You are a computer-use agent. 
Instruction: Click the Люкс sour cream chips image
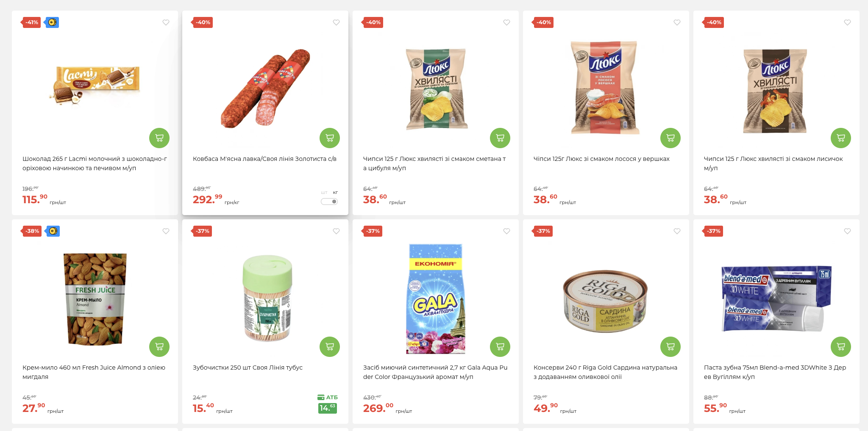point(436,89)
